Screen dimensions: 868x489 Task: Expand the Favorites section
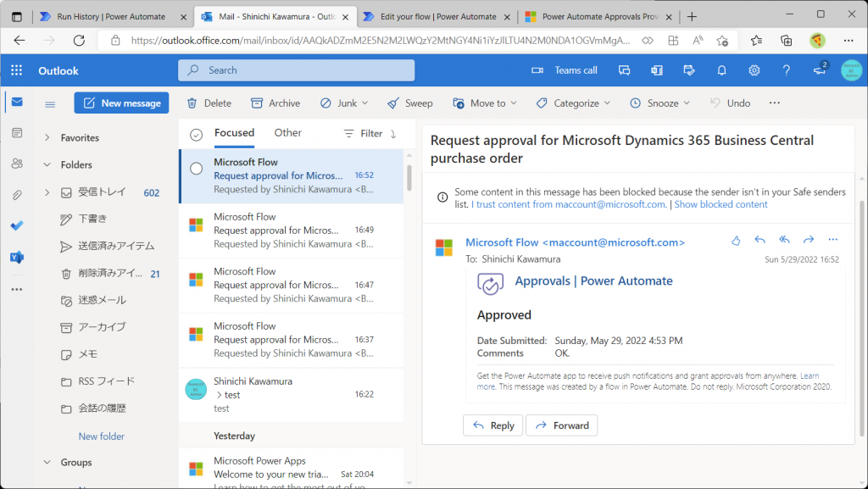[x=47, y=138]
